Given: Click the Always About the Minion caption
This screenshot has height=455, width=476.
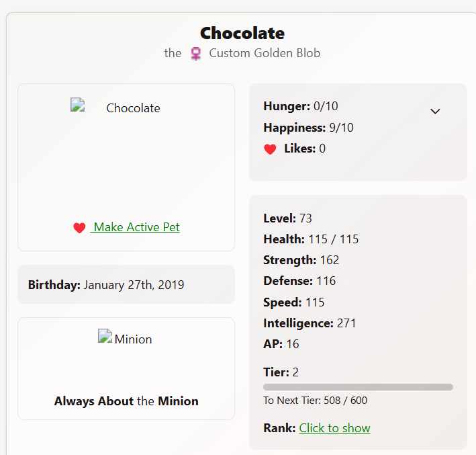Looking at the screenshot, I should [126, 401].
